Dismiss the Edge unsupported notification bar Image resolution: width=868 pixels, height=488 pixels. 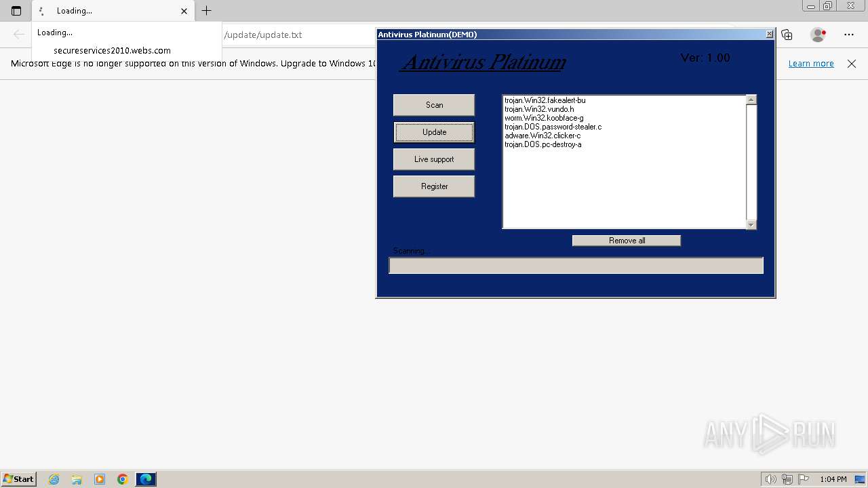(852, 64)
